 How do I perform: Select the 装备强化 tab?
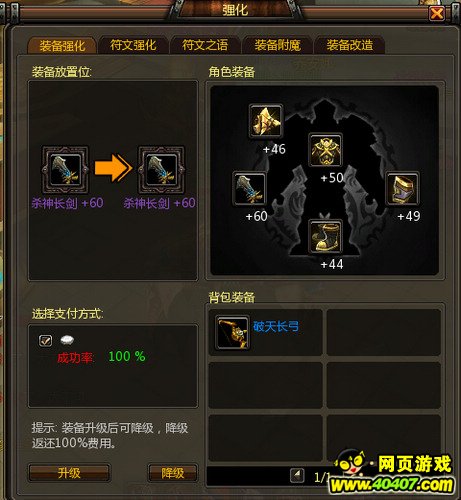click(x=62, y=46)
